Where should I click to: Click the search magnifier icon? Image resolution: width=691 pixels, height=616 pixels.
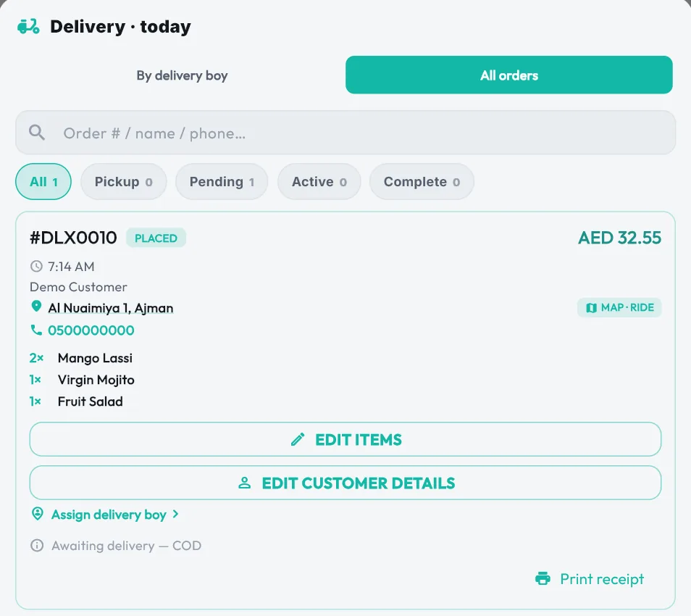(36, 133)
